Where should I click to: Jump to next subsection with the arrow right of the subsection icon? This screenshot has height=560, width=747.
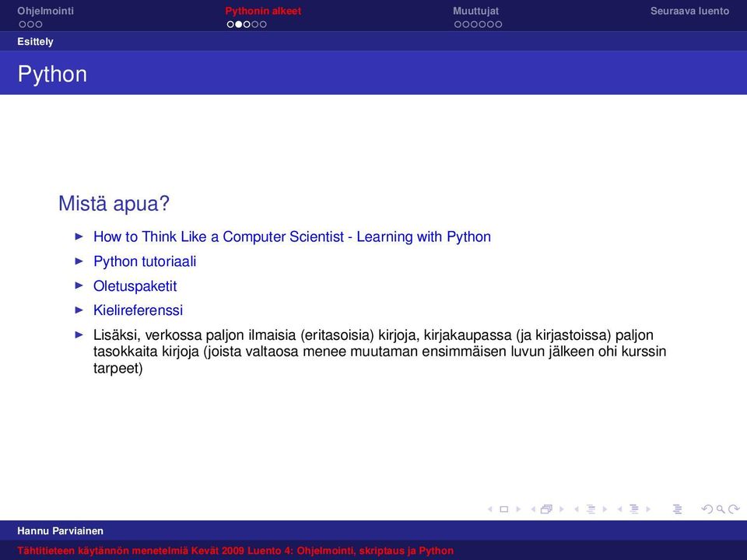605,509
